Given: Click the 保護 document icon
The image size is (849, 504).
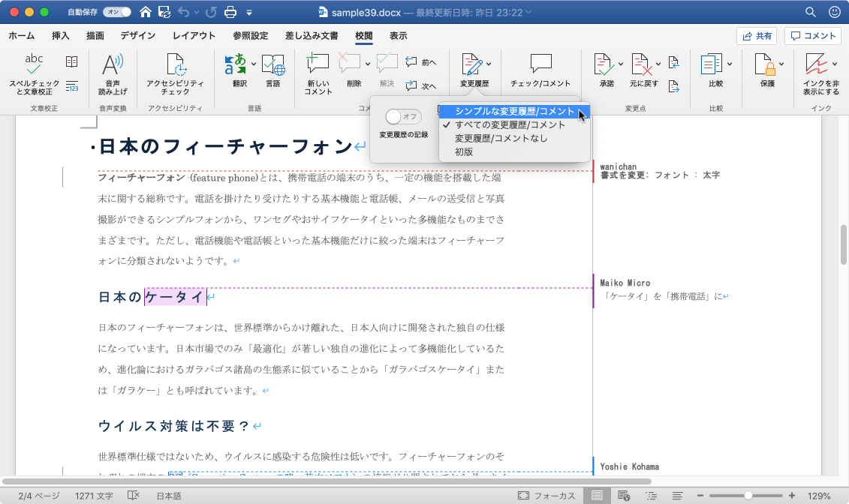Looking at the screenshot, I should 766,66.
